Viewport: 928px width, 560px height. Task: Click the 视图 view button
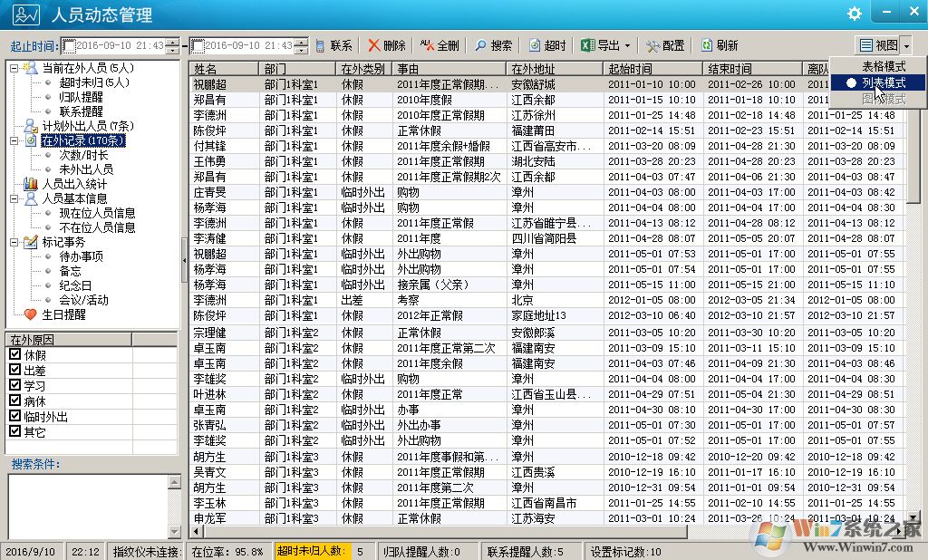click(x=877, y=45)
